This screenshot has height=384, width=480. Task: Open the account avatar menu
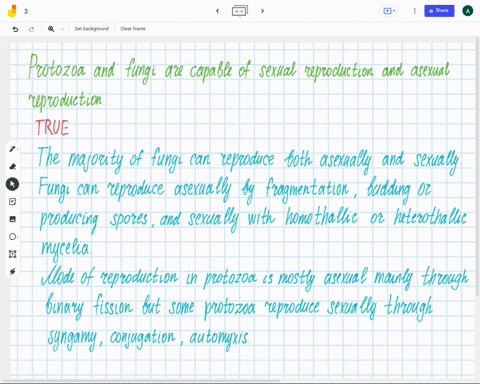[468, 11]
